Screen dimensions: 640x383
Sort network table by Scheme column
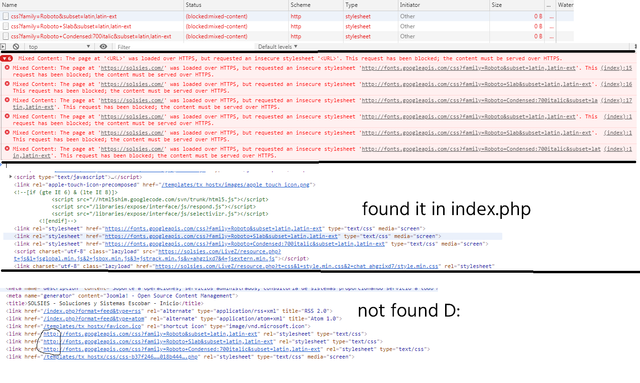click(x=316, y=5)
